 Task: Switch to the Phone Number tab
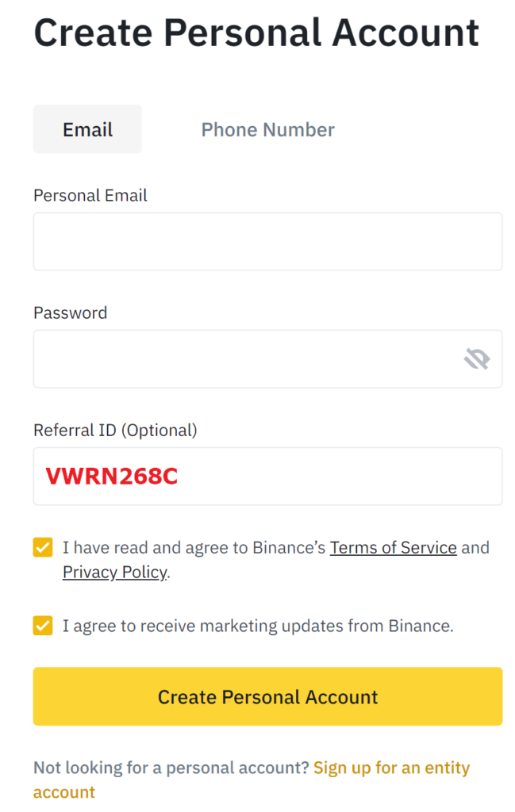coord(268,129)
